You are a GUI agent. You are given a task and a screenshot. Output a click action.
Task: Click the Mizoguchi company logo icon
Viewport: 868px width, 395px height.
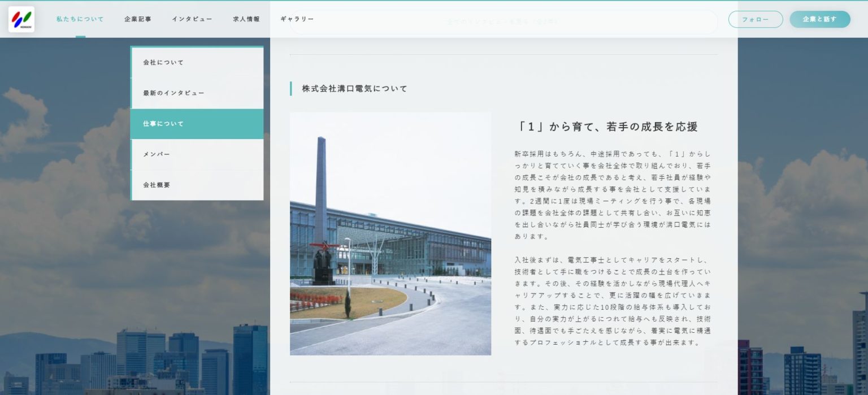pyautogui.click(x=21, y=19)
